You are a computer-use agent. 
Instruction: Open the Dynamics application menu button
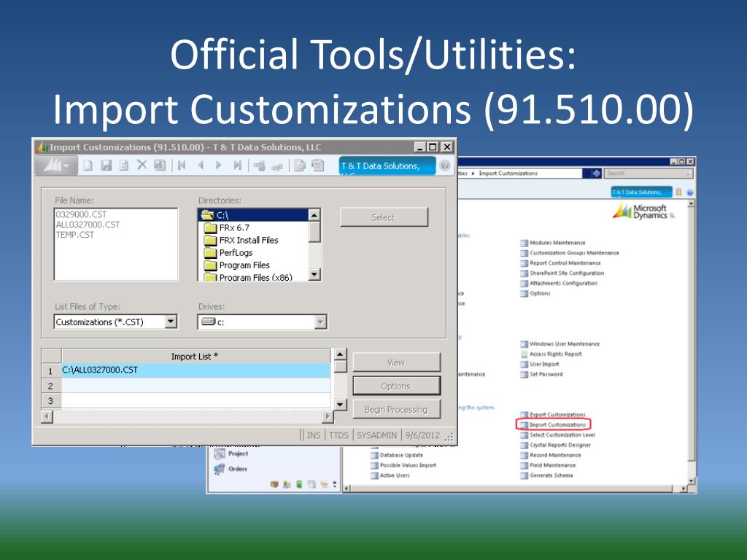(x=56, y=166)
